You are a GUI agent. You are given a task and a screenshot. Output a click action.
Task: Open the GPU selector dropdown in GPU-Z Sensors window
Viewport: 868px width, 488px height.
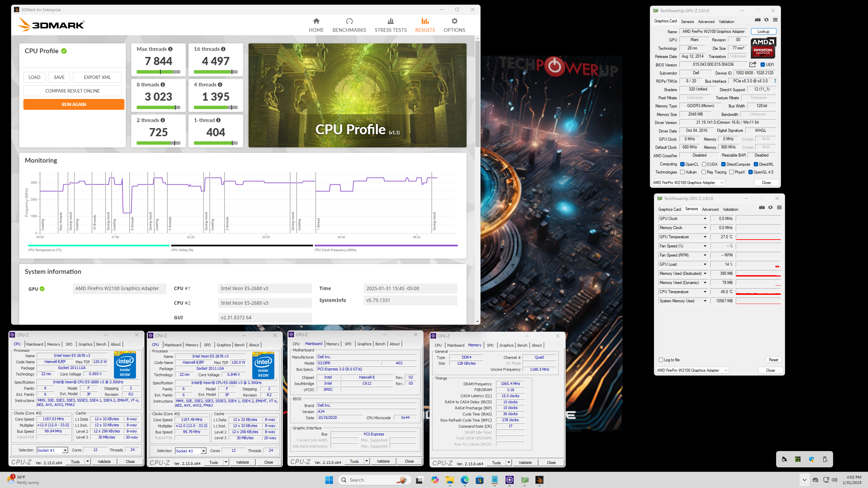pos(692,370)
